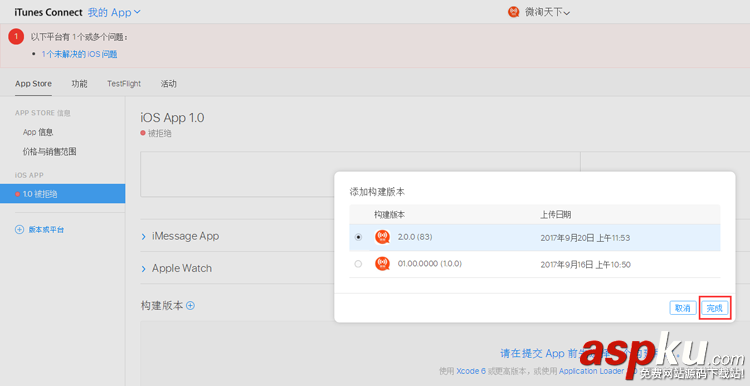This screenshot has width=750, height=386.
Task: Click the iTunes Connect title
Action: pos(48,12)
